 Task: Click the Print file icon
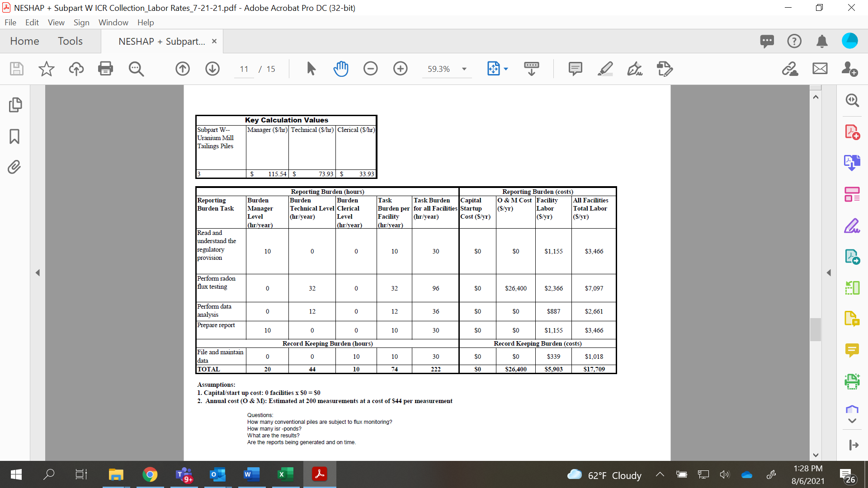pos(105,69)
